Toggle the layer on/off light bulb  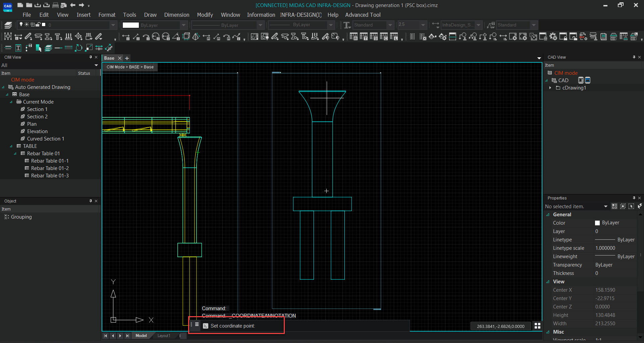[x=21, y=24]
